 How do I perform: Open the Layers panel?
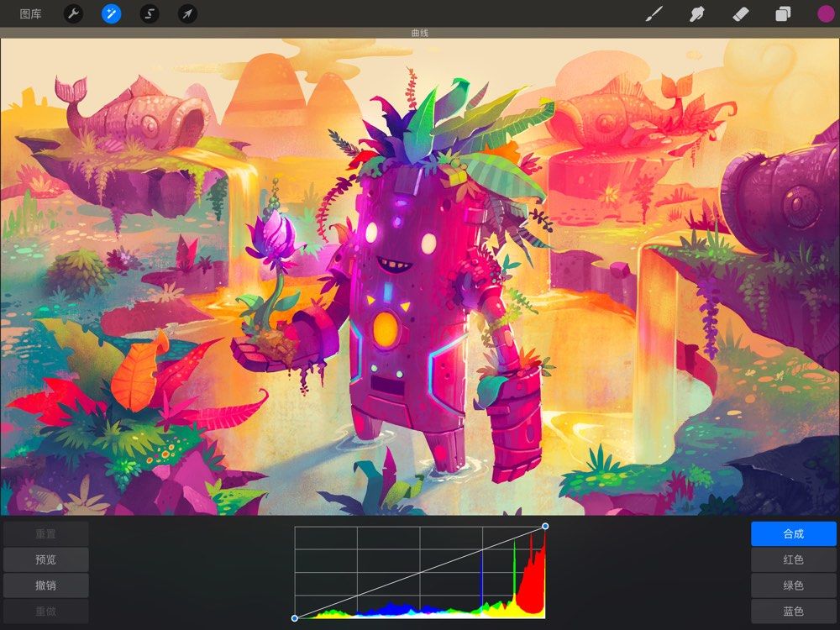(x=783, y=14)
